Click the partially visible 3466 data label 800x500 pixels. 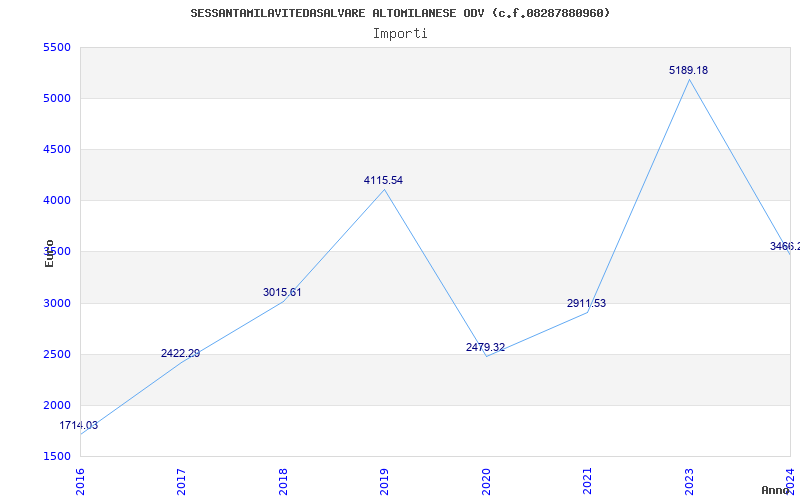pyautogui.click(x=785, y=246)
